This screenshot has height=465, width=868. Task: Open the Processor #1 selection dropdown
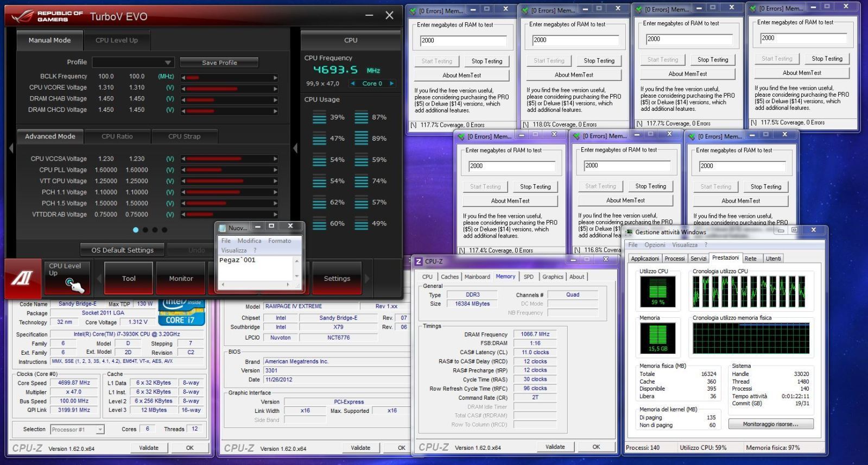point(77,430)
